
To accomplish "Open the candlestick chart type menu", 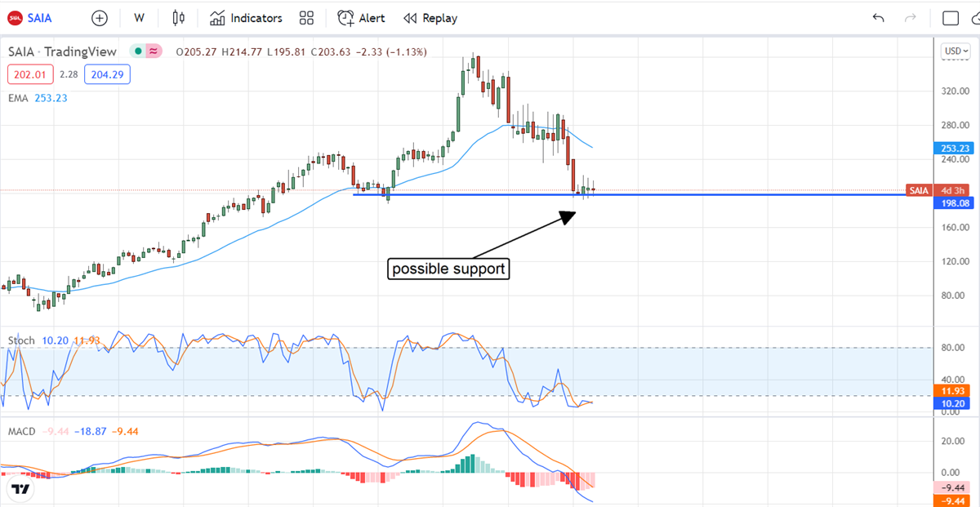I will [x=180, y=18].
